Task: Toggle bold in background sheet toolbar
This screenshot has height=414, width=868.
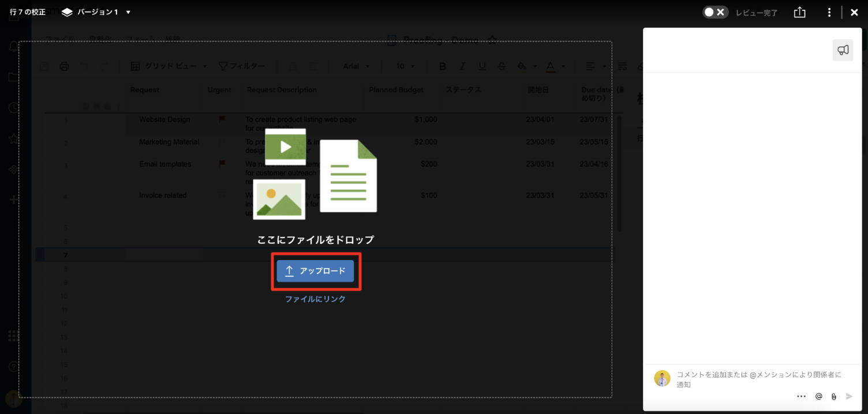Action: pos(443,66)
